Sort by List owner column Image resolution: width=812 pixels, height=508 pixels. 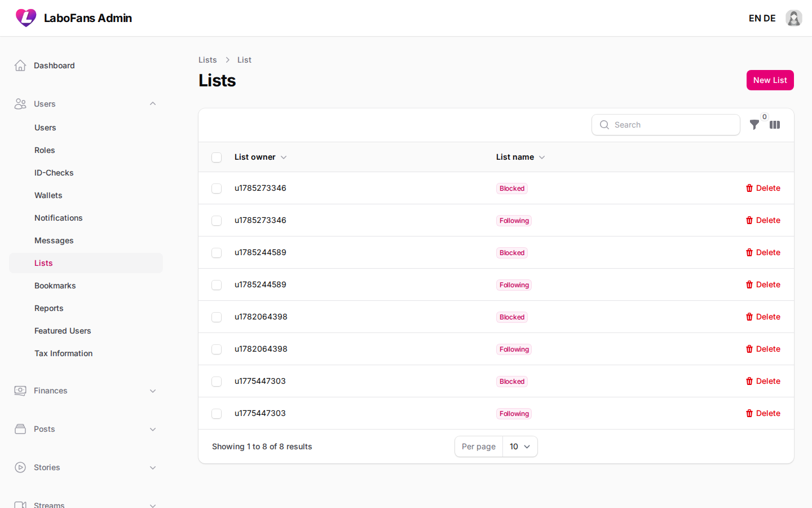click(261, 157)
